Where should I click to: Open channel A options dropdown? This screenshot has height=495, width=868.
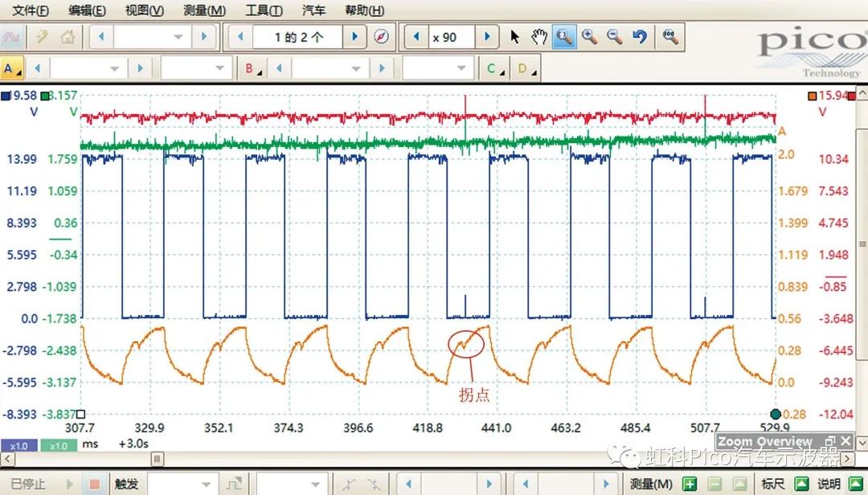pyautogui.click(x=12, y=69)
